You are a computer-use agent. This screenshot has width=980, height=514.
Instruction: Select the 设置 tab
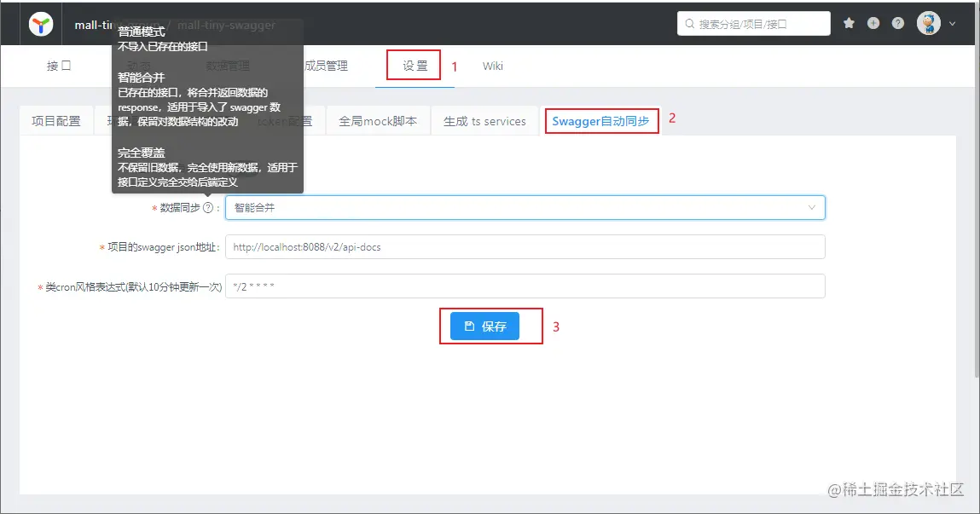[415, 66]
